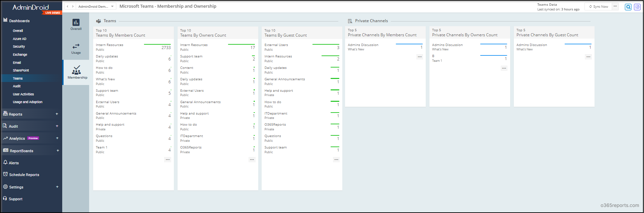Click the Audit magnifier sidebar icon

tap(5, 126)
